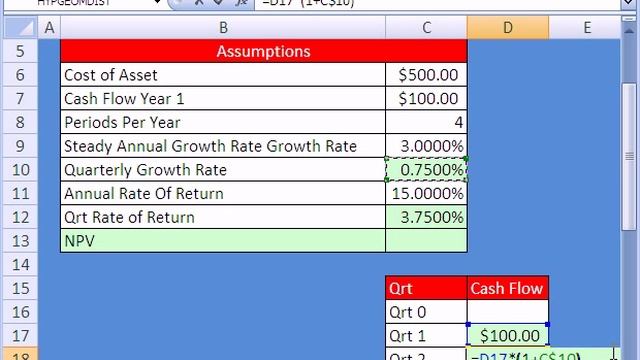Select the highlighted column D header

point(508,28)
